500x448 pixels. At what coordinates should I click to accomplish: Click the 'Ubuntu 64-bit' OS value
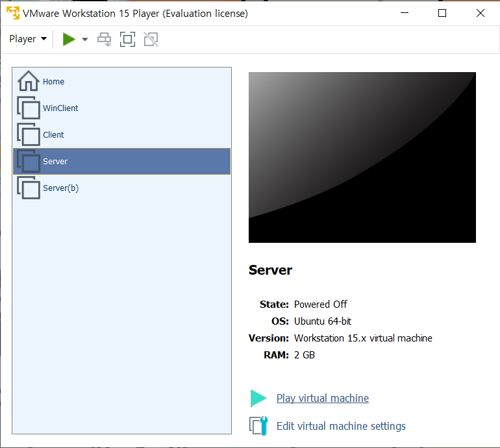pos(322,321)
